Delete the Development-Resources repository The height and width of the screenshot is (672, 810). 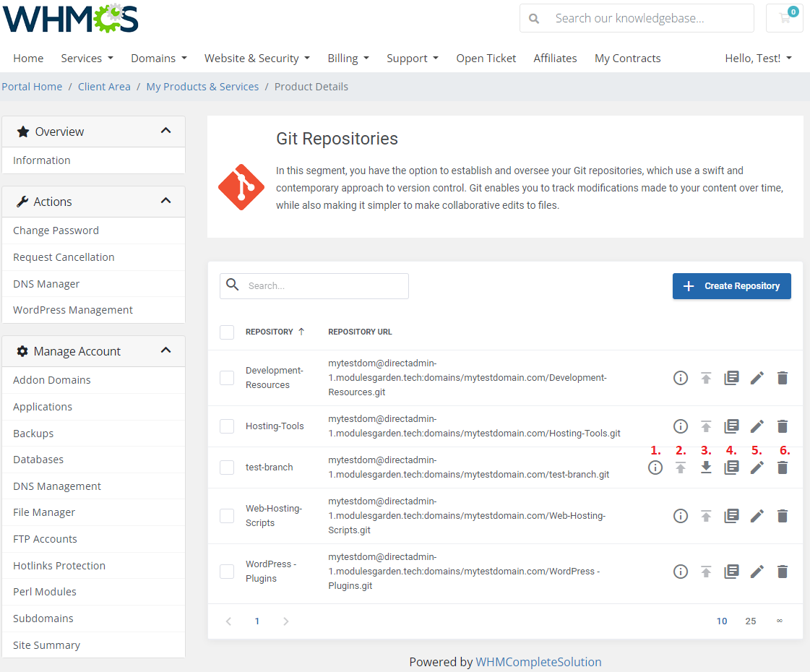(783, 378)
